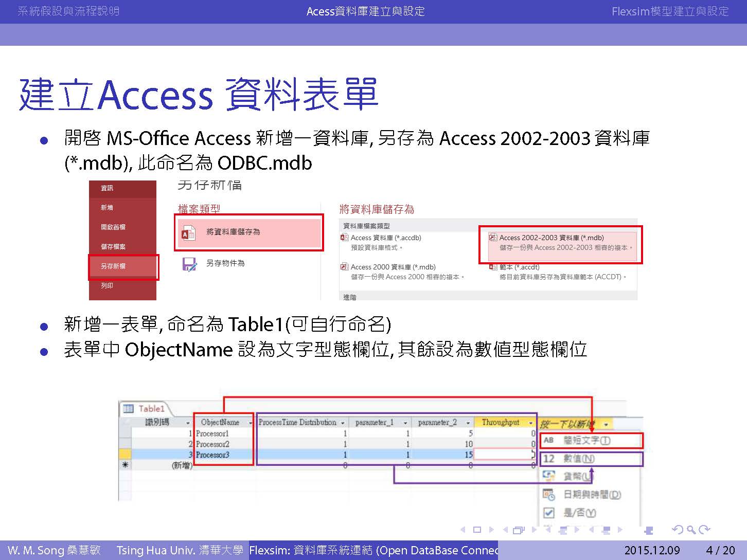The width and height of the screenshot is (747, 560).
Task: Select the Processor3 cell in the table
Action: tap(213, 455)
